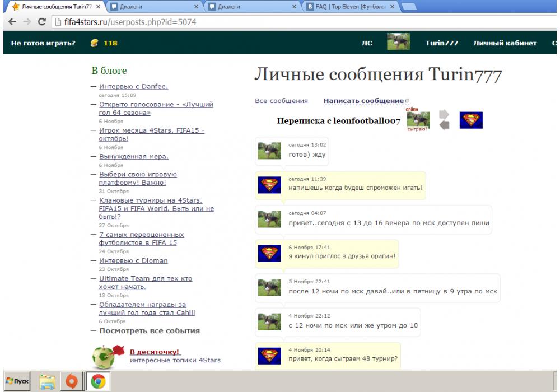The height and width of the screenshot is (392, 560).
Task: Open the Написать сообщение link
Action: click(x=364, y=101)
